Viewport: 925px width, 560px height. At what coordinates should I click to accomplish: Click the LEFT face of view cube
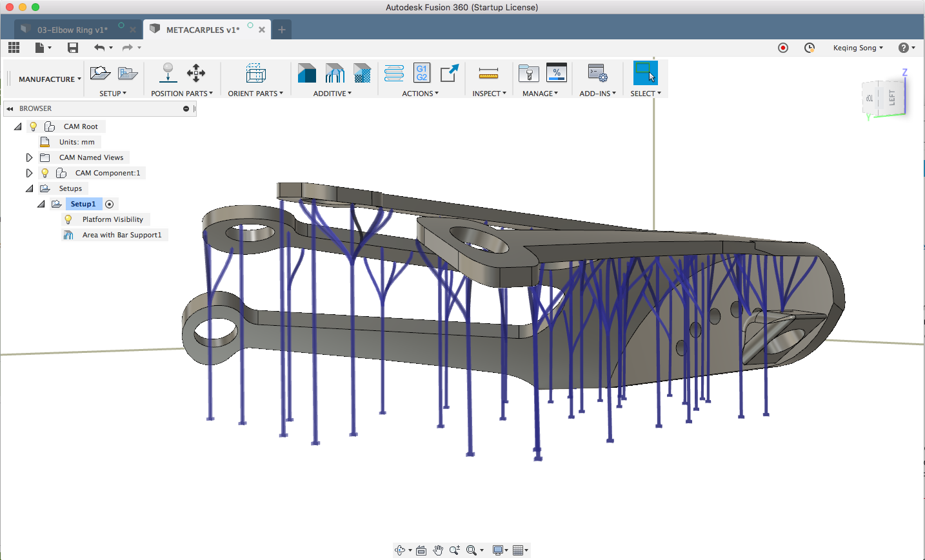pyautogui.click(x=893, y=97)
